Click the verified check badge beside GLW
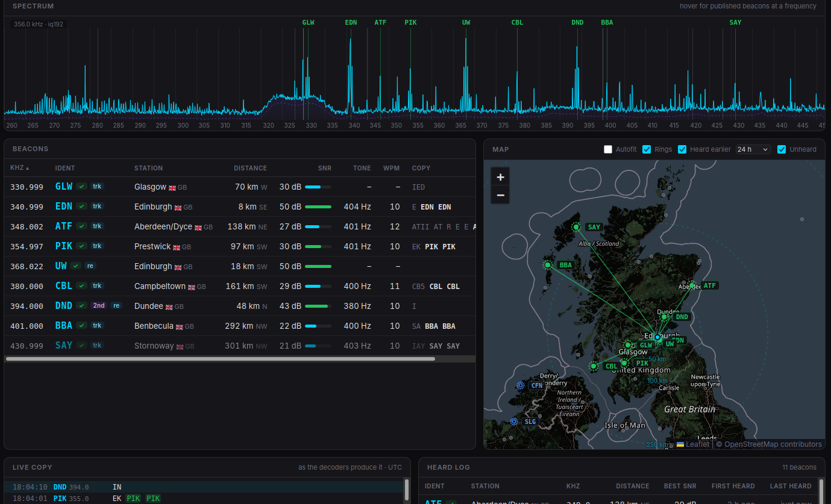 coord(82,187)
